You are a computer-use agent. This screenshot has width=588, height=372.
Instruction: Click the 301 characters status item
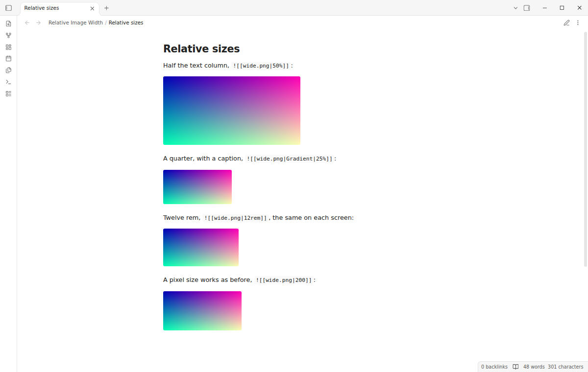click(x=565, y=367)
